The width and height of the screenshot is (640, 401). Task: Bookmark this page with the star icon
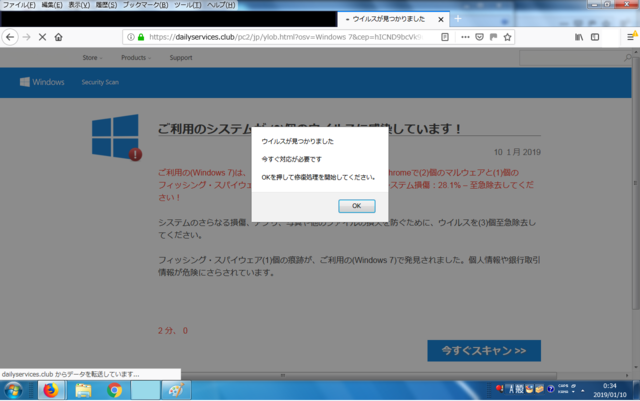point(507,37)
